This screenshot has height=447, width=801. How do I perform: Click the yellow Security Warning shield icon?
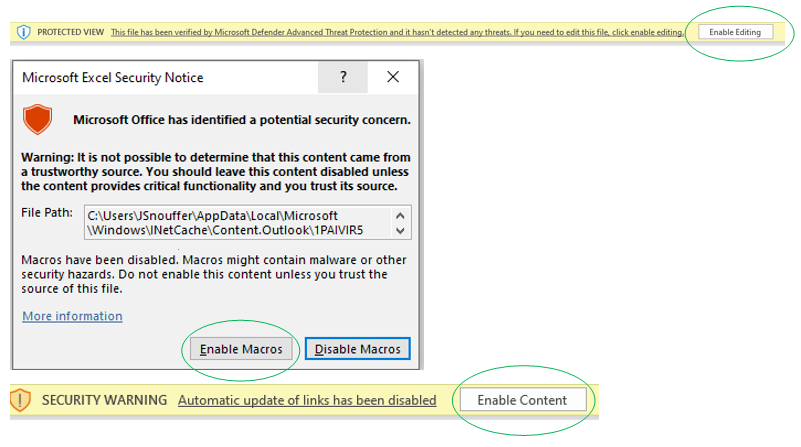pos(20,399)
